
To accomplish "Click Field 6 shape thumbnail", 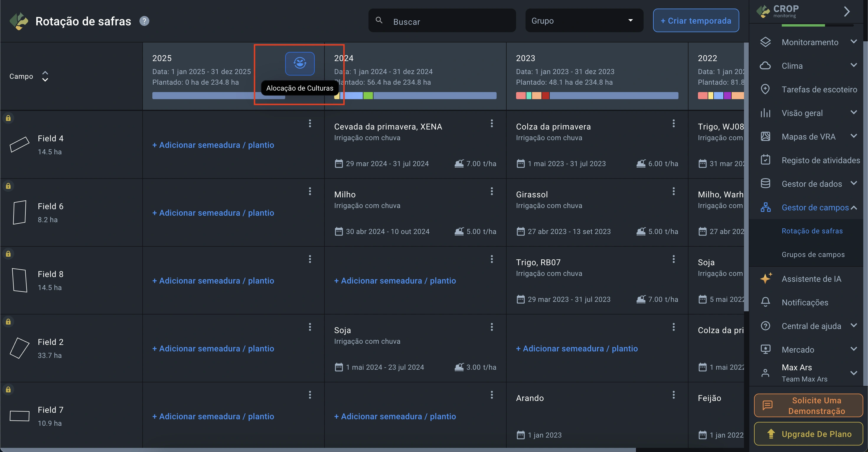I will point(19,212).
